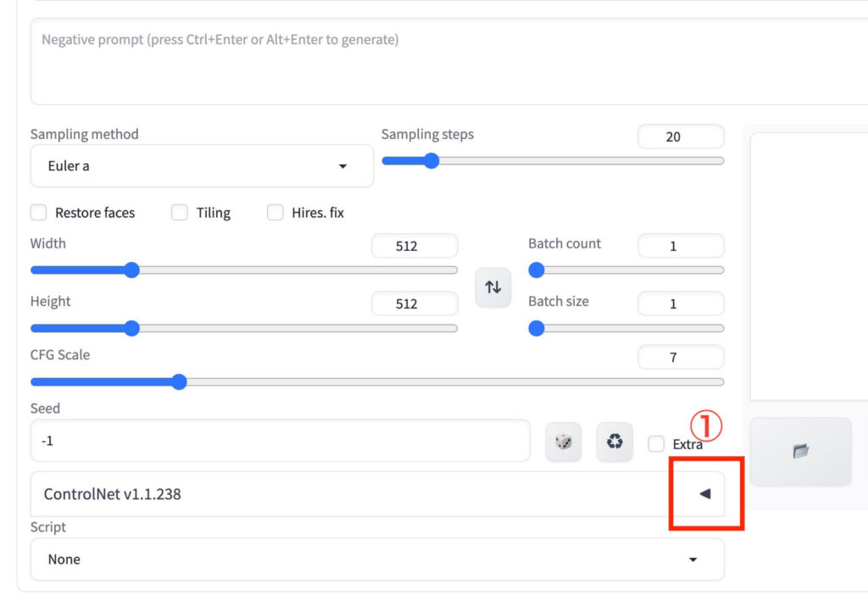Click the Width number box showing 512
The height and width of the screenshot is (601, 868).
point(415,247)
